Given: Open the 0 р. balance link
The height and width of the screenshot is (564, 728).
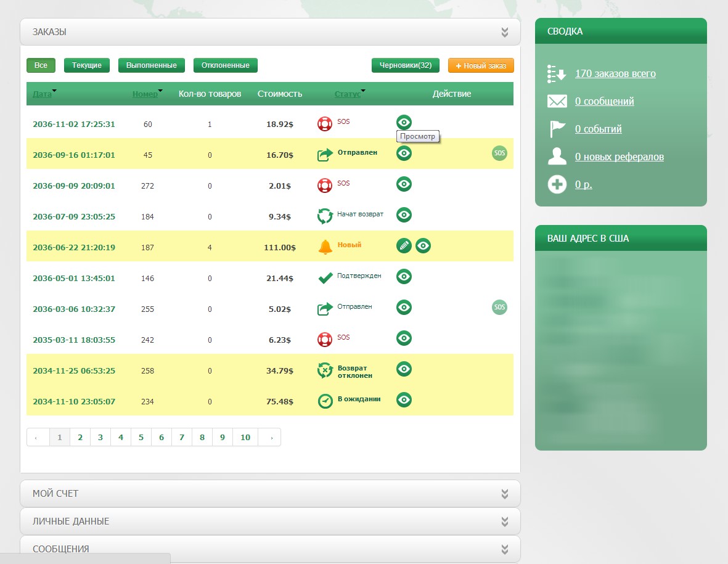Looking at the screenshot, I should 584,184.
